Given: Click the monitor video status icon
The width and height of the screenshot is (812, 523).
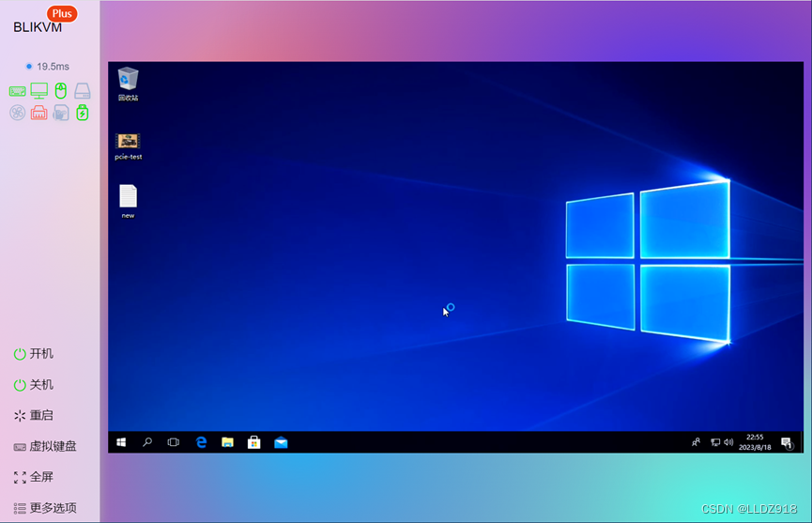Looking at the screenshot, I should [38, 91].
